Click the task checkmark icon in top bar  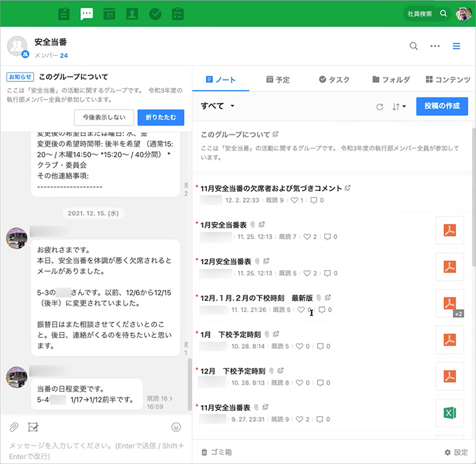click(x=155, y=13)
